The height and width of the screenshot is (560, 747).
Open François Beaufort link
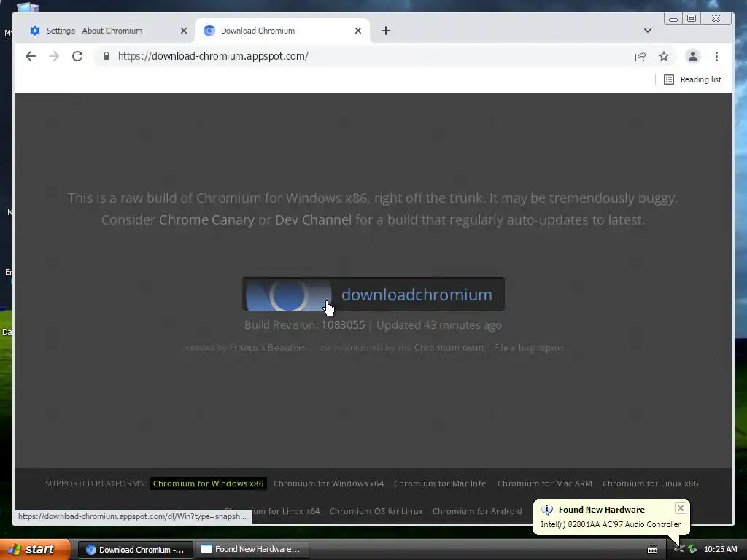pos(267,348)
